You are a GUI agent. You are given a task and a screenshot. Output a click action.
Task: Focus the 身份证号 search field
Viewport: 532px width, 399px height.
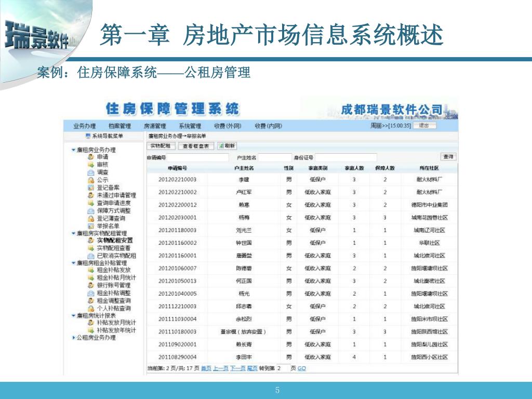(345, 157)
